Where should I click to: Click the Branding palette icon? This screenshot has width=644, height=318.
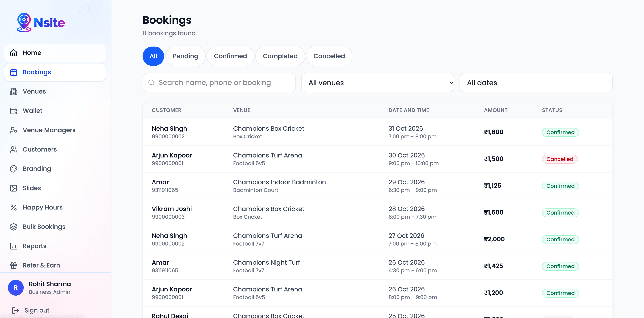(x=14, y=169)
